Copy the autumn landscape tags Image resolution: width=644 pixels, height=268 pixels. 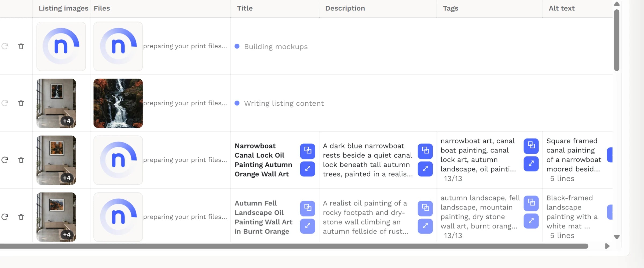click(x=531, y=203)
